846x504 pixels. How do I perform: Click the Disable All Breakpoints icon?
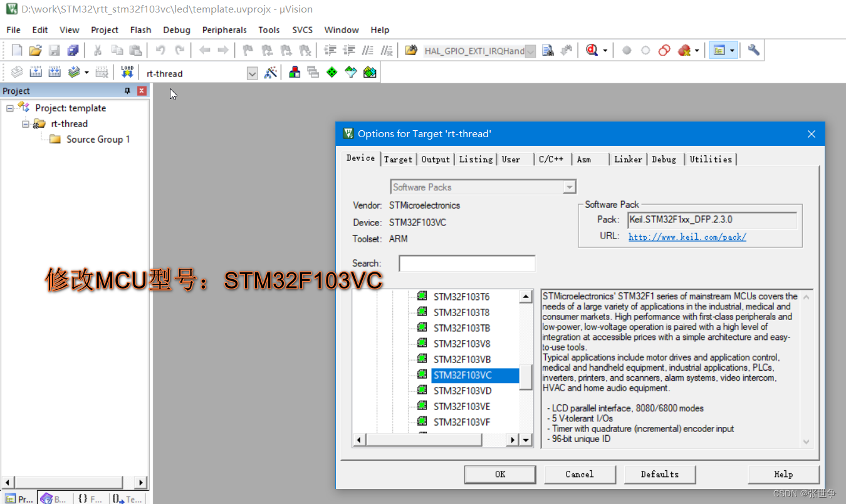coord(665,51)
